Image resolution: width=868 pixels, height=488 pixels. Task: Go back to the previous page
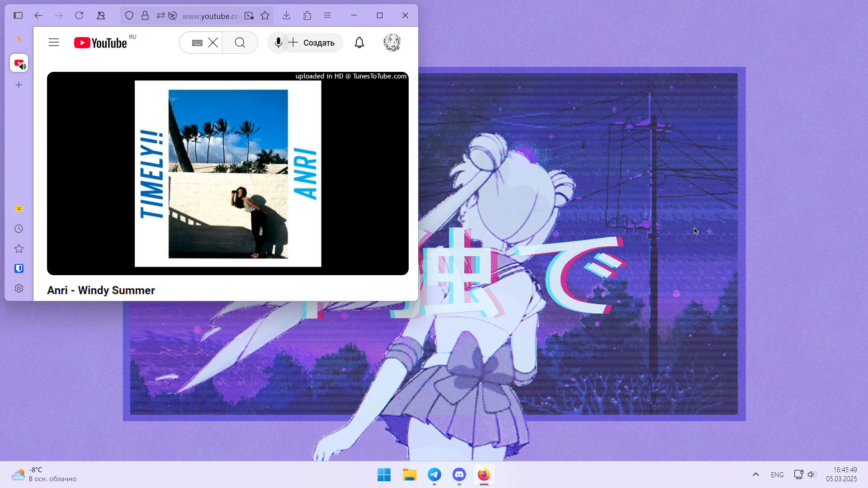coord(38,15)
